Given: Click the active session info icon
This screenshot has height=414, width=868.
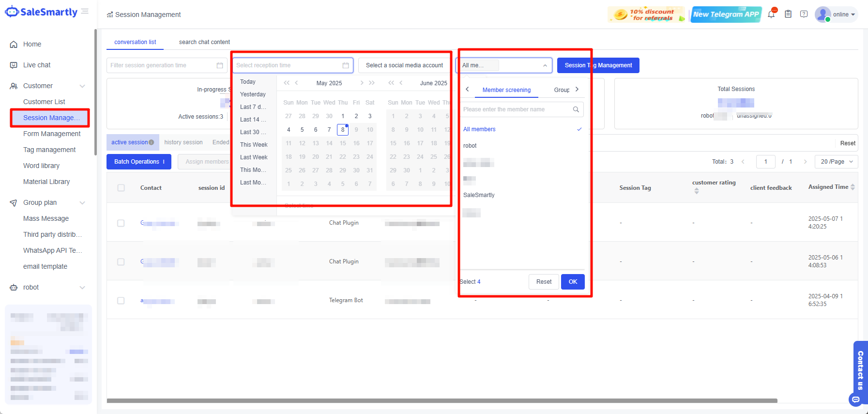Looking at the screenshot, I should click(152, 142).
